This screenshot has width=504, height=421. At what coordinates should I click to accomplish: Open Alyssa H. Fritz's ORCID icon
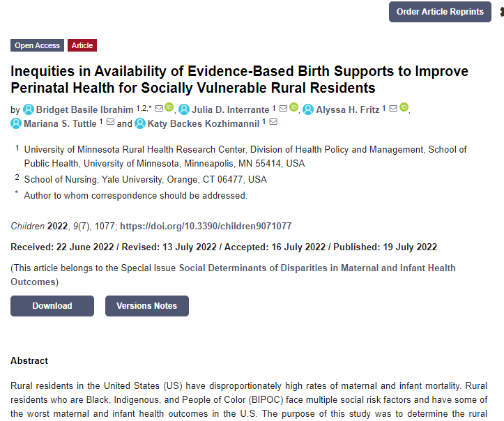pyautogui.click(x=404, y=107)
